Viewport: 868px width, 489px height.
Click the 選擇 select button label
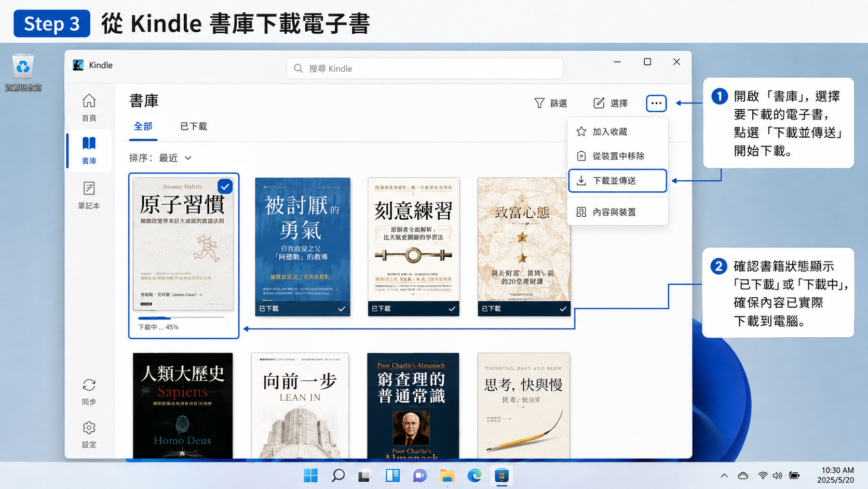point(619,103)
